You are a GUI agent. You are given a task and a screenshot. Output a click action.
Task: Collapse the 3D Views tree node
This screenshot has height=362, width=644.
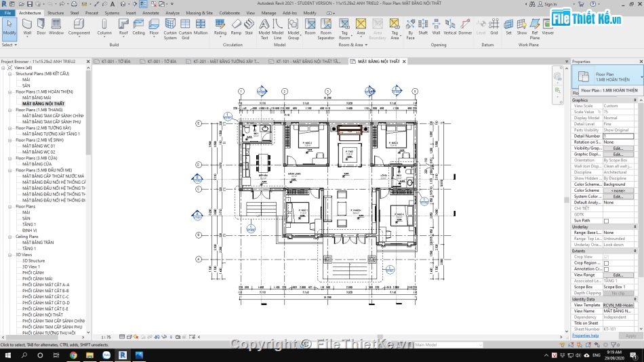(10, 255)
